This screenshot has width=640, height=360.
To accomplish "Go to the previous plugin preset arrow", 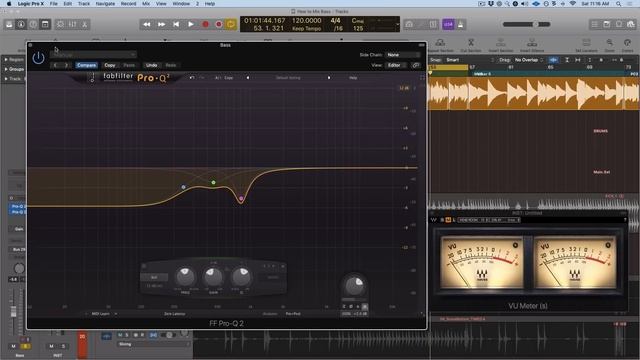I will pyautogui.click(x=56, y=65).
